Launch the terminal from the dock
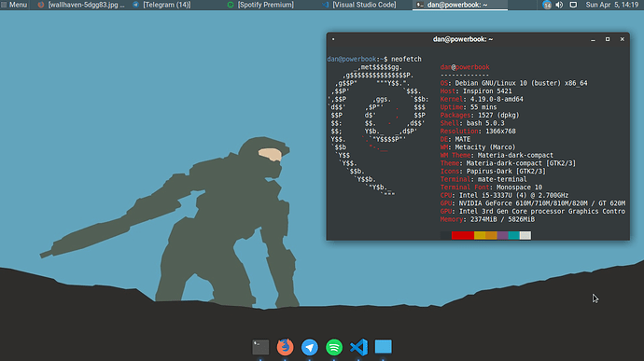 [x=260, y=347]
